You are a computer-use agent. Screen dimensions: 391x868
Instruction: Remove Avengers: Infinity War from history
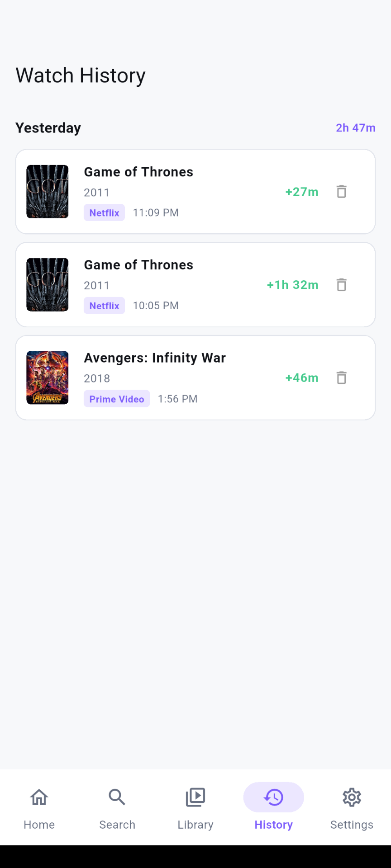click(342, 378)
